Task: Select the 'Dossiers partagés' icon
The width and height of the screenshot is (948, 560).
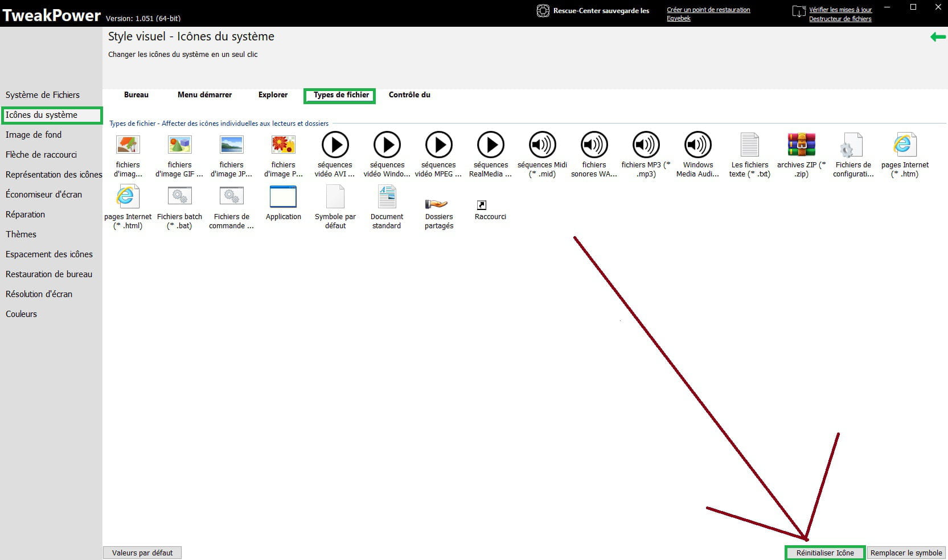Action: 437,204
